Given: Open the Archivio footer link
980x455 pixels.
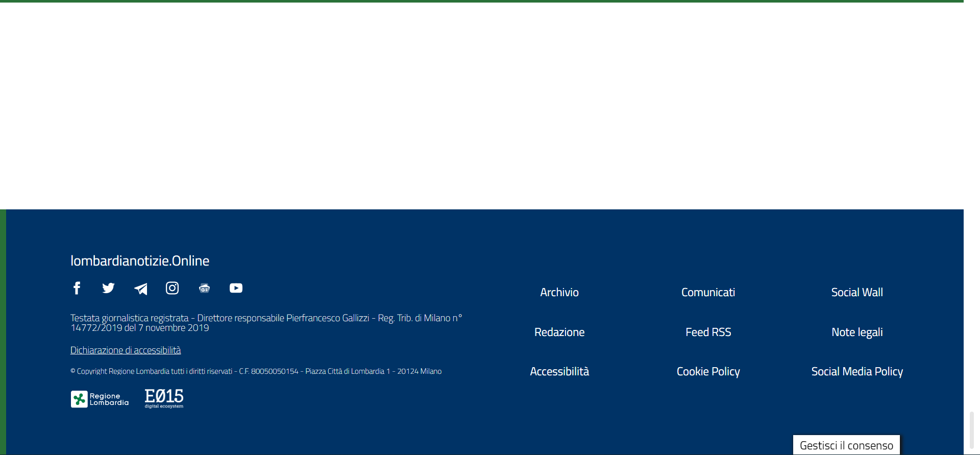Looking at the screenshot, I should 559,293.
